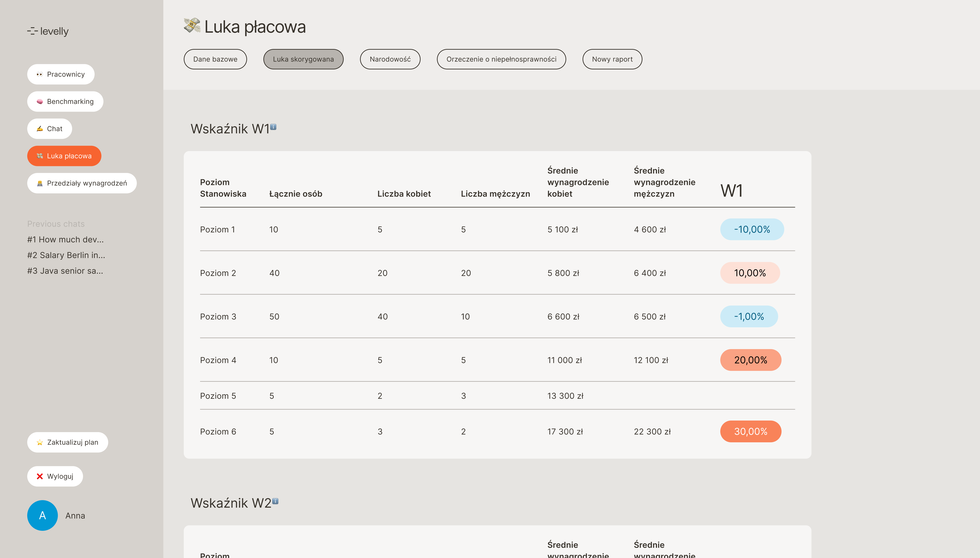Click the star icon on Zaktualizuj plan

coord(39,442)
